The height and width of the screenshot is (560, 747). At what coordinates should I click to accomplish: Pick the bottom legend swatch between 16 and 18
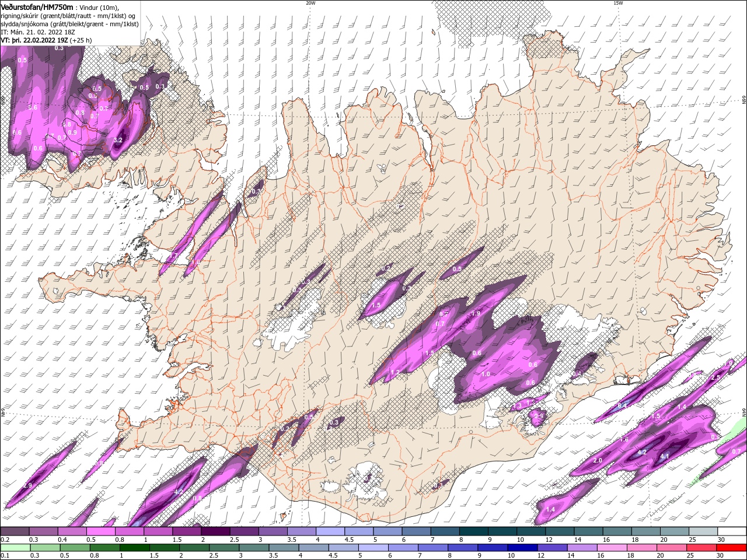pyautogui.click(x=612, y=548)
